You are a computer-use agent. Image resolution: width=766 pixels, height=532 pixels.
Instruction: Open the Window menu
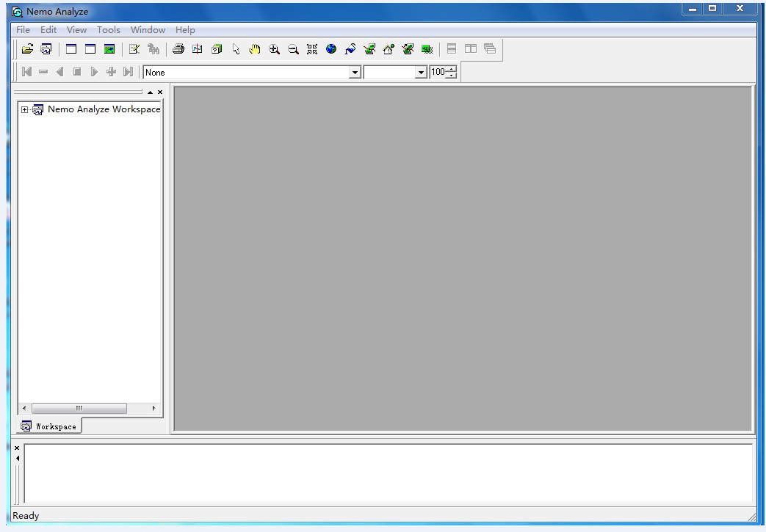(x=148, y=30)
